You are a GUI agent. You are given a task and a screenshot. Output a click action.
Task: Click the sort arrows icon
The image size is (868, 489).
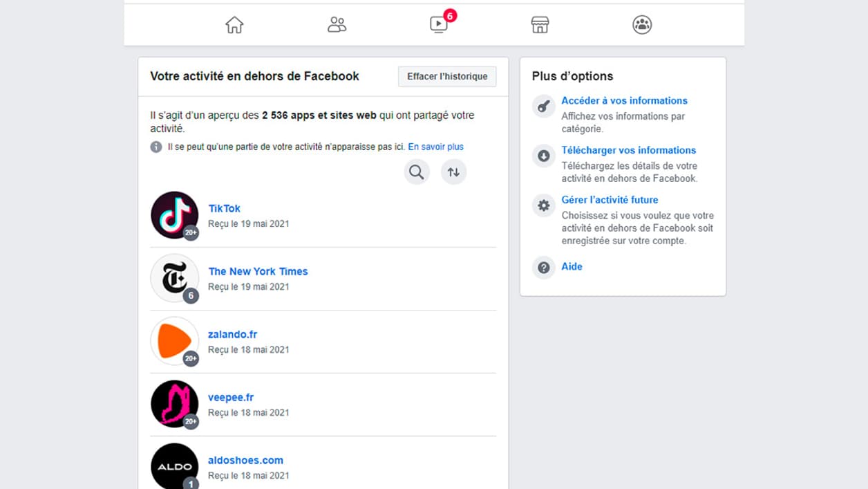(x=453, y=172)
